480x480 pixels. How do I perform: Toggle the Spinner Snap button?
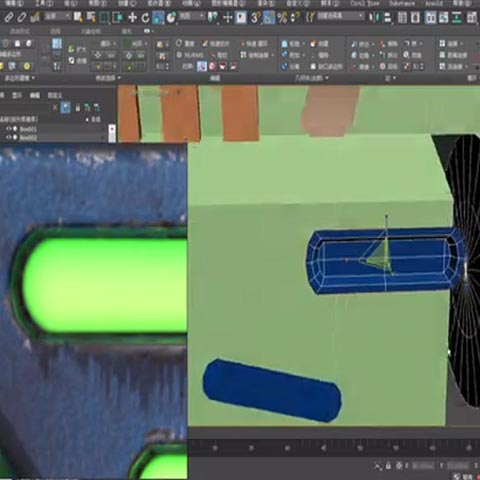295,17
